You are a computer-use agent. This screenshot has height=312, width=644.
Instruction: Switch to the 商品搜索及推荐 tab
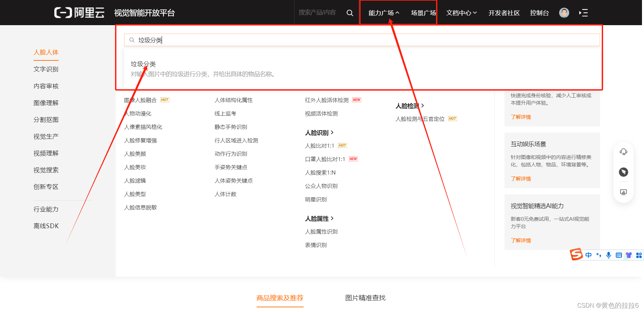pos(280,298)
